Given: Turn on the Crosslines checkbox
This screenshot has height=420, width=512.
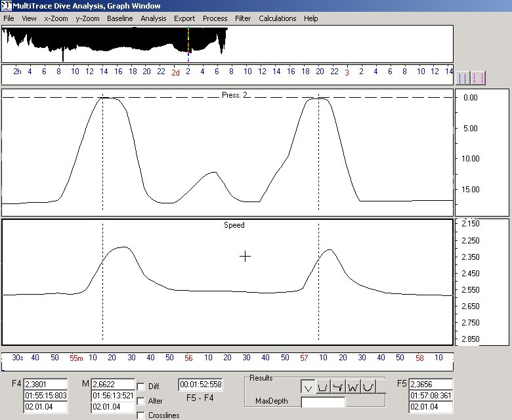Looking at the screenshot, I should [x=140, y=415].
